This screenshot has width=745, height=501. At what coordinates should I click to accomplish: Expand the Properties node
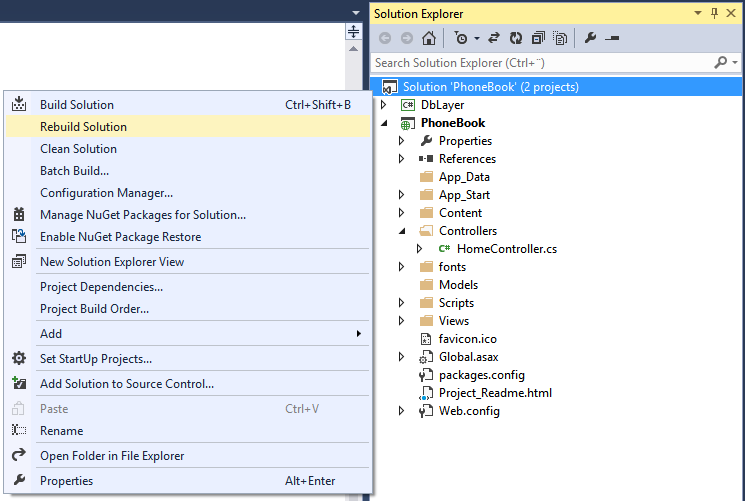pos(402,141)
